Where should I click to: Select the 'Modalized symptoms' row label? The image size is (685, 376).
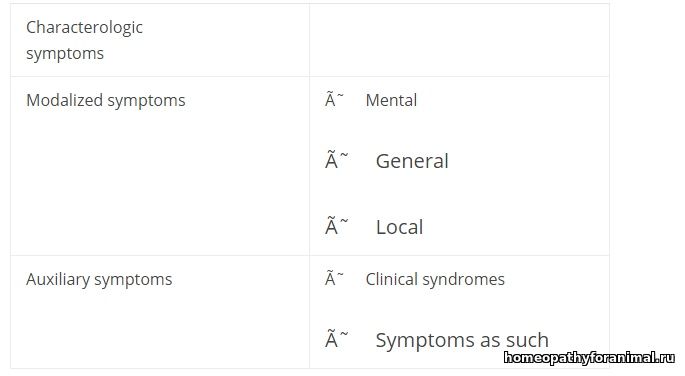pyautogui.click(x=106, y=101)
